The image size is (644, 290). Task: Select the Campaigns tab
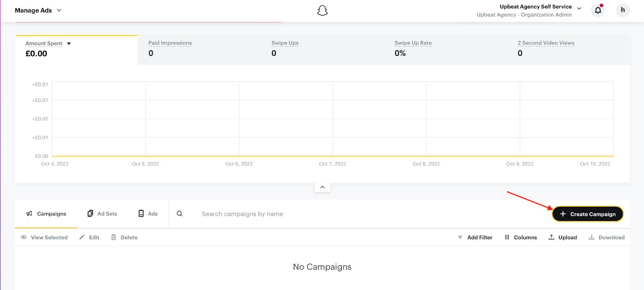tap(46, 214)
